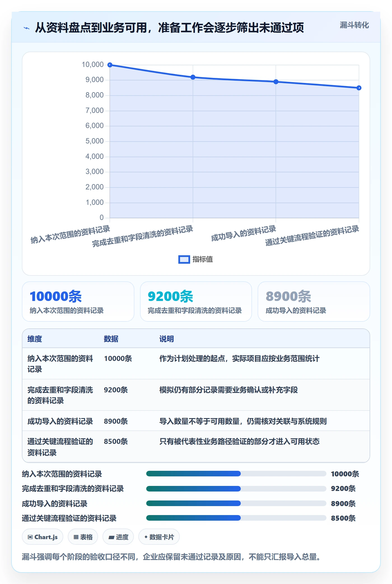392x584 pixels.
Task: Click progress bar for 纳入本次范围的资料记录
Action: [236, 474]
